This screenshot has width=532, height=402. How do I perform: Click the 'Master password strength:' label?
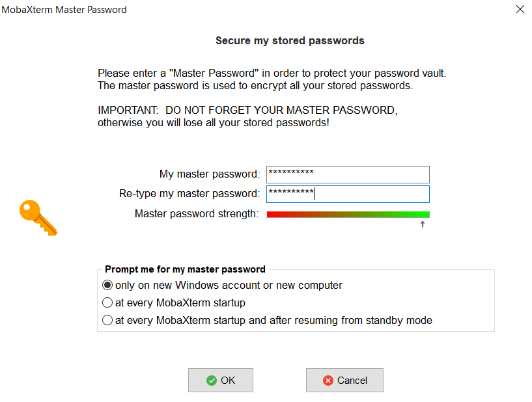(197, 214)
